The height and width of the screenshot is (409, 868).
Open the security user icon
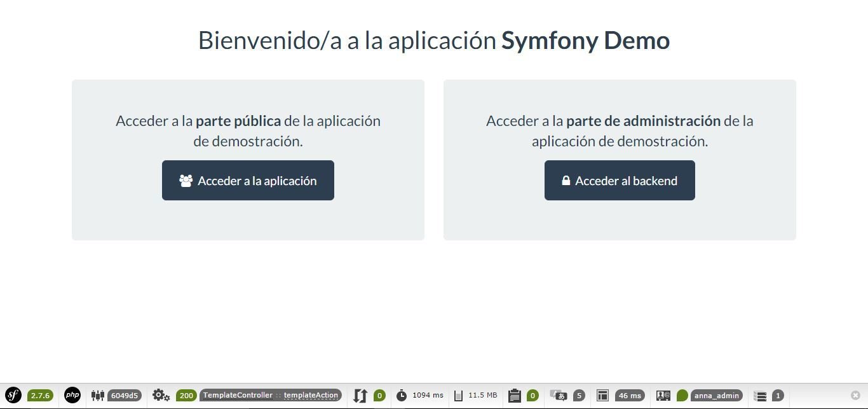663,396
